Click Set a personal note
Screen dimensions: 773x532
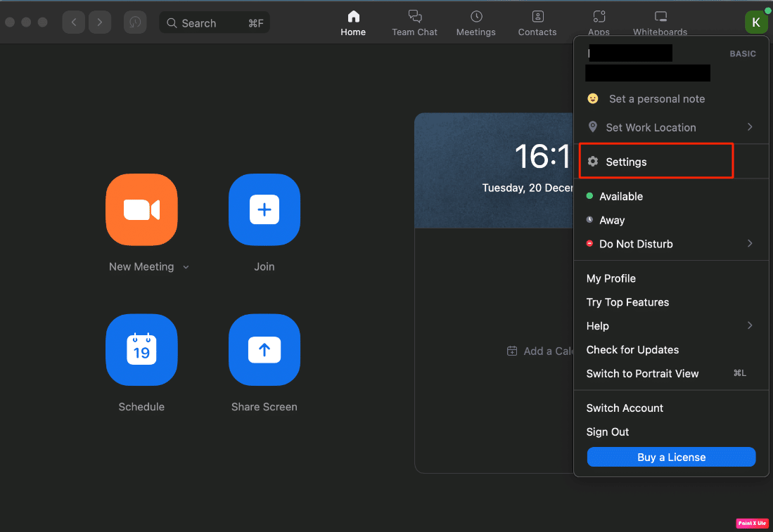[657, 99]
